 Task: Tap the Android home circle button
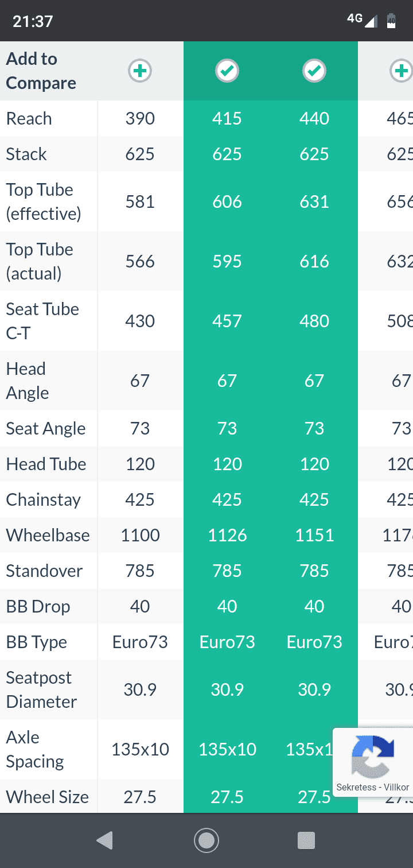click(206, 840)
